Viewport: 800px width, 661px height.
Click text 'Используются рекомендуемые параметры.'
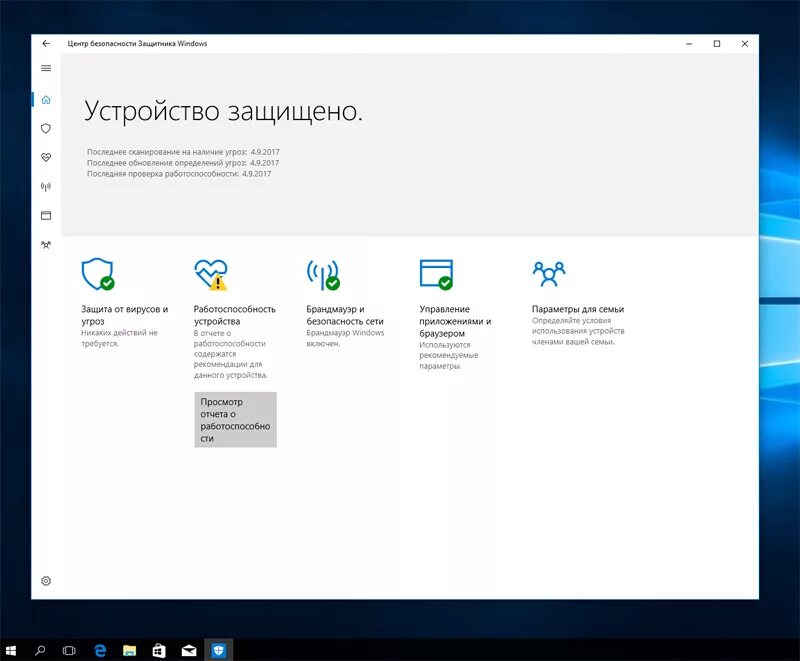(448, 355)
